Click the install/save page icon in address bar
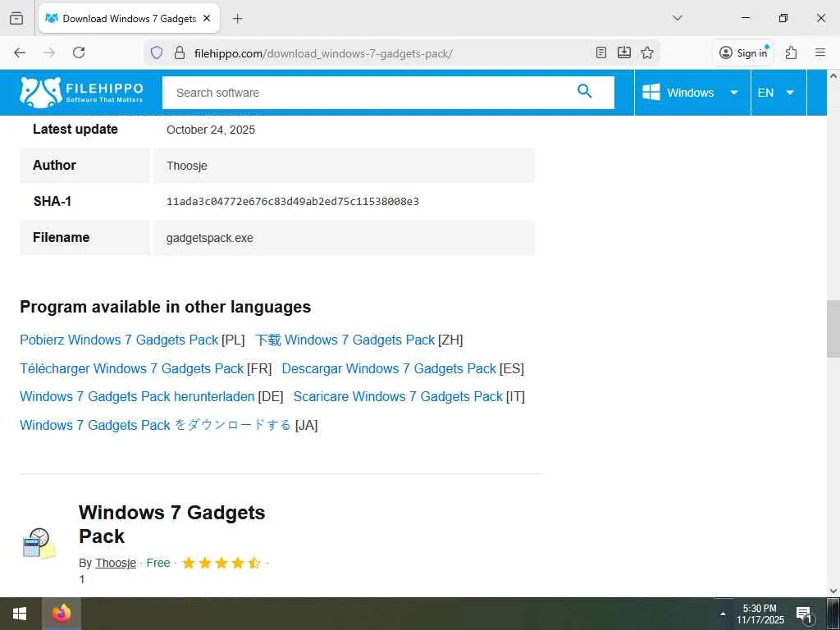This screenshot has width=840, height=630. 624,52
